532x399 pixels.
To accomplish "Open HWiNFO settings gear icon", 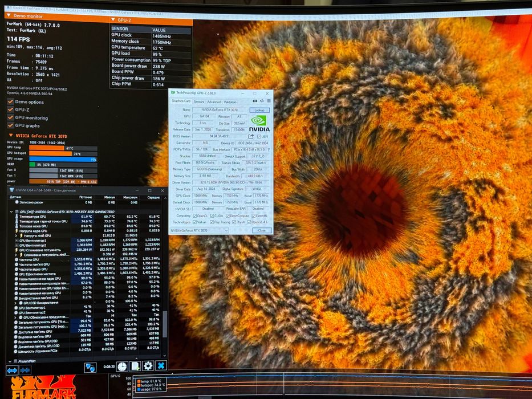I will [148, 366].
